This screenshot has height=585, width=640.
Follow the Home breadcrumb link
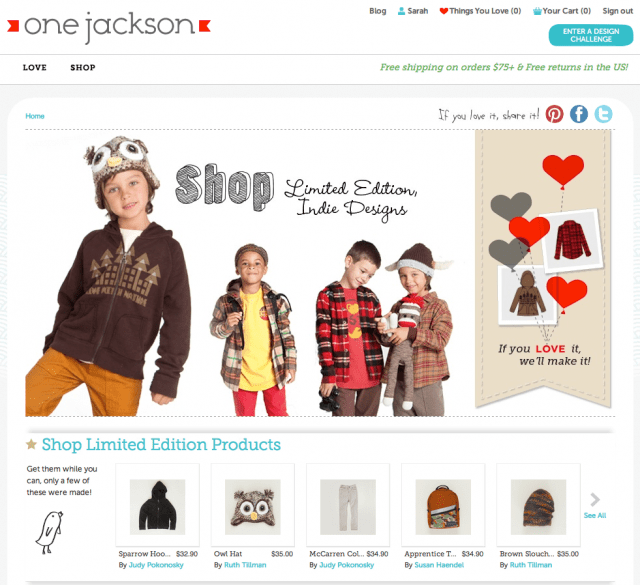tap(35, 116)
